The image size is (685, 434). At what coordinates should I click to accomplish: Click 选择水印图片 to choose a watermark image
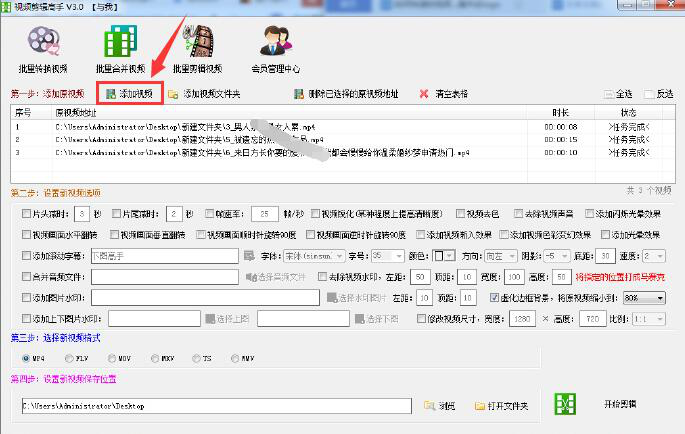coord(356,298)
